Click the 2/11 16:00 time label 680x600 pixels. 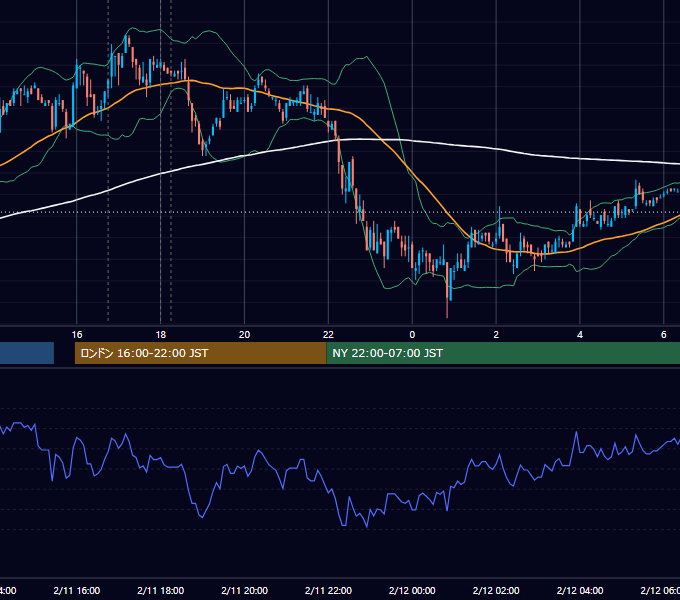click(77, 590)
